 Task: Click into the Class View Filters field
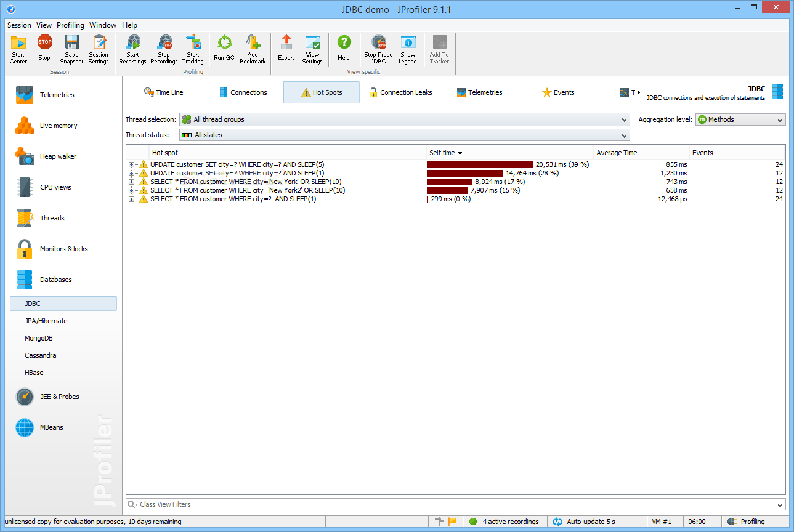click(456, 505)
